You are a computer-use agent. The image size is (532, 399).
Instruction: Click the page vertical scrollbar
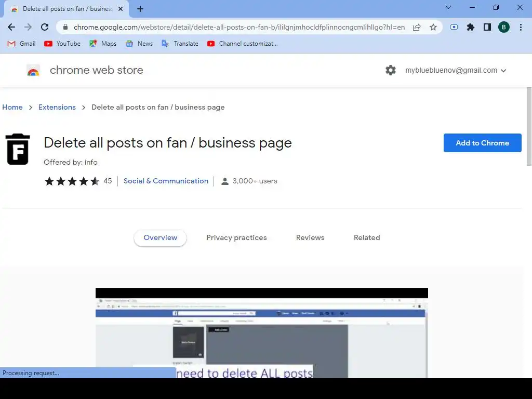(529, 127)
